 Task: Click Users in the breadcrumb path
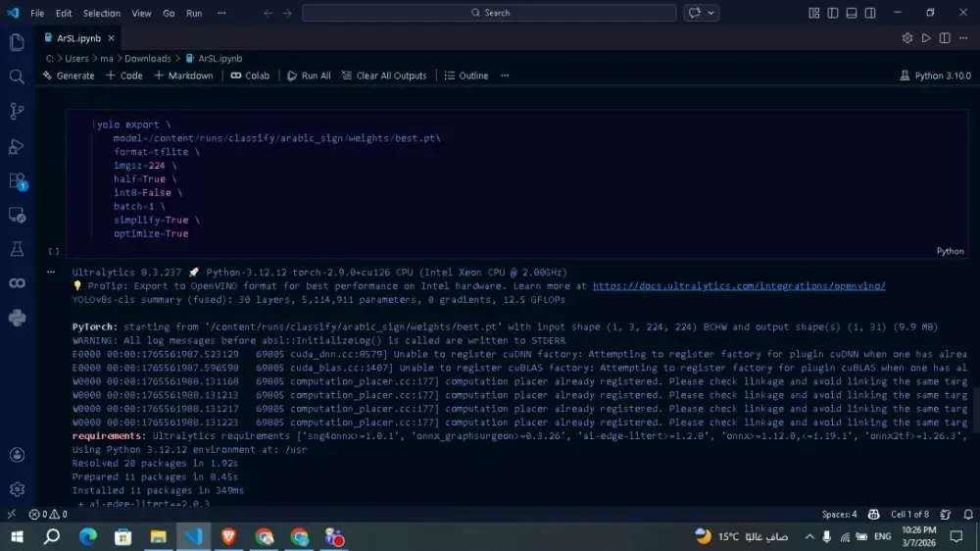tap(76, 58)
